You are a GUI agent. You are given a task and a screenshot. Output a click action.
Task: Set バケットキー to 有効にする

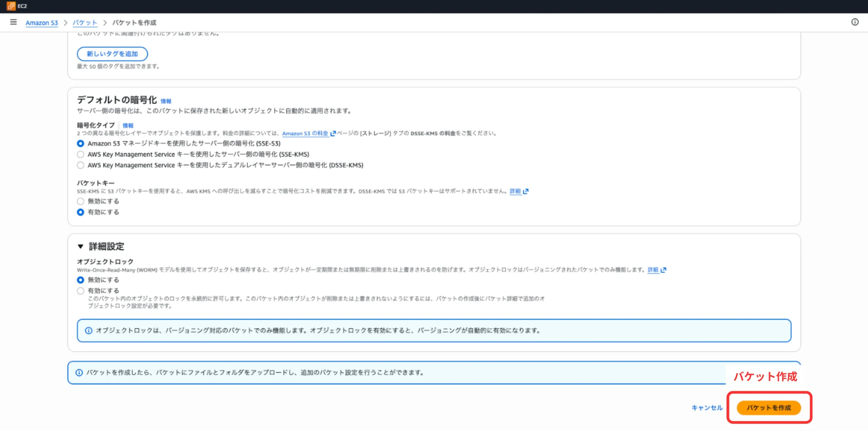[80, 212]
